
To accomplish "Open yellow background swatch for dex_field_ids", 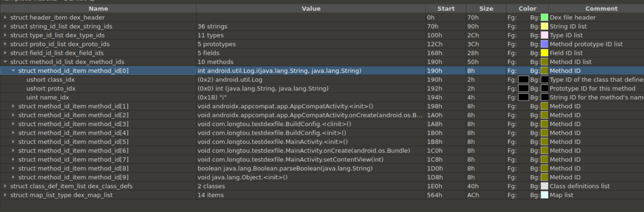I will tap(544, 53).
